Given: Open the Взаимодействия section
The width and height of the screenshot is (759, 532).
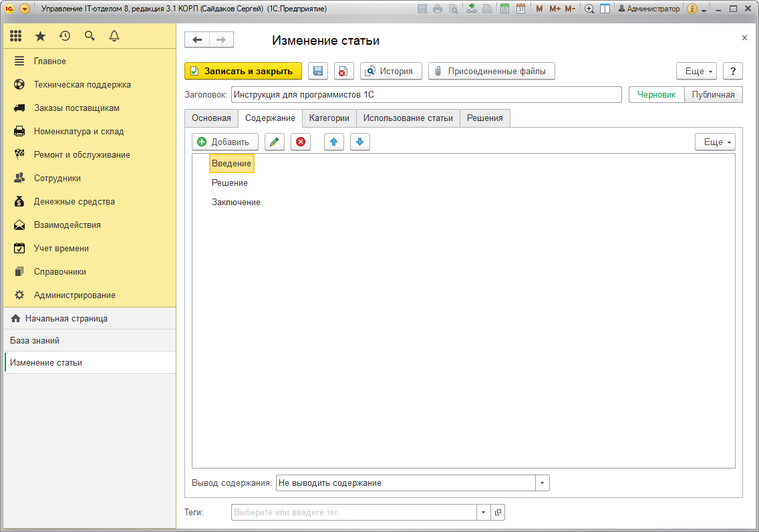Looking at the screenshot, I should [x=90, y=225].
